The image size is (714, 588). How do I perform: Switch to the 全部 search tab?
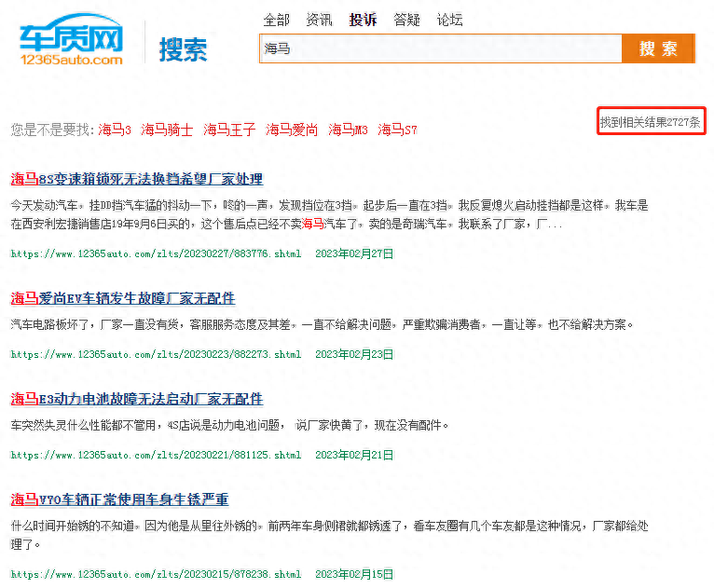pyautogui.click(x=276, y=20)
